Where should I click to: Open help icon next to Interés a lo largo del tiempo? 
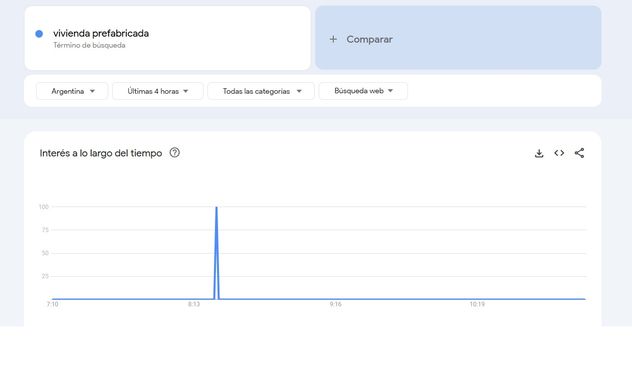click(175, 153)
